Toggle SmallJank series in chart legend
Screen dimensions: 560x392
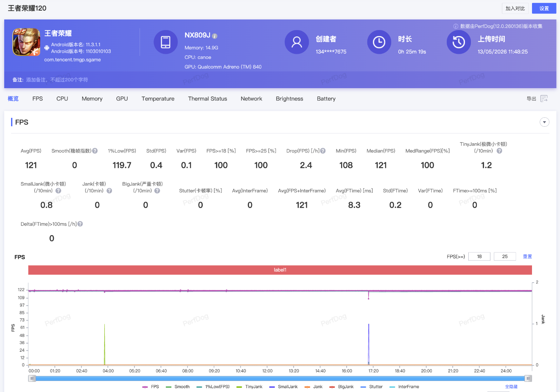click(x=283, y=387)
